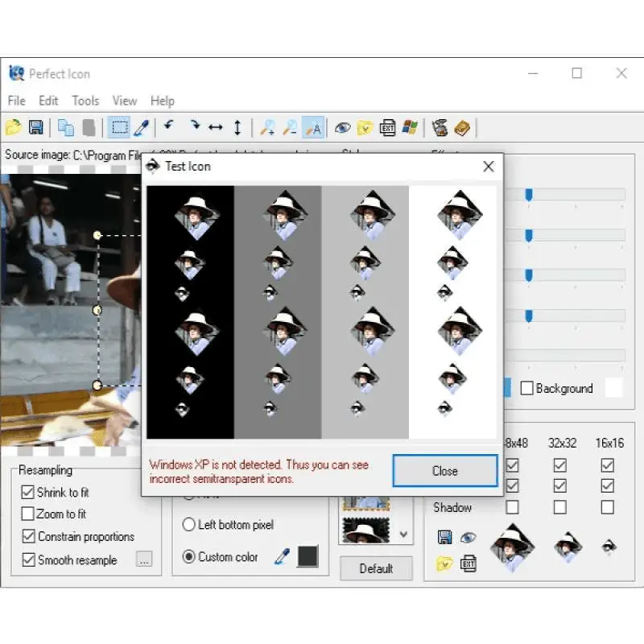644x644 pixels.
Task: Rotate the image clockwise
Action: click(194, 125)
